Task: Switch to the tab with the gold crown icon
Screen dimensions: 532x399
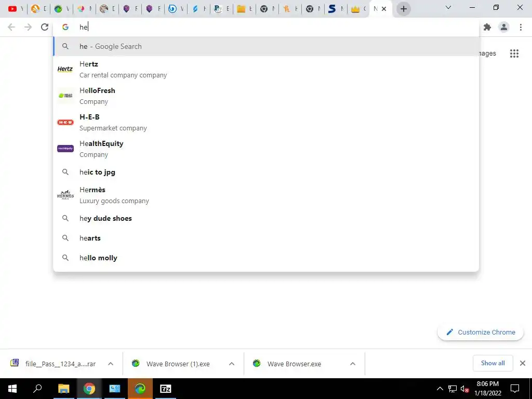Action: pos(358,9)
